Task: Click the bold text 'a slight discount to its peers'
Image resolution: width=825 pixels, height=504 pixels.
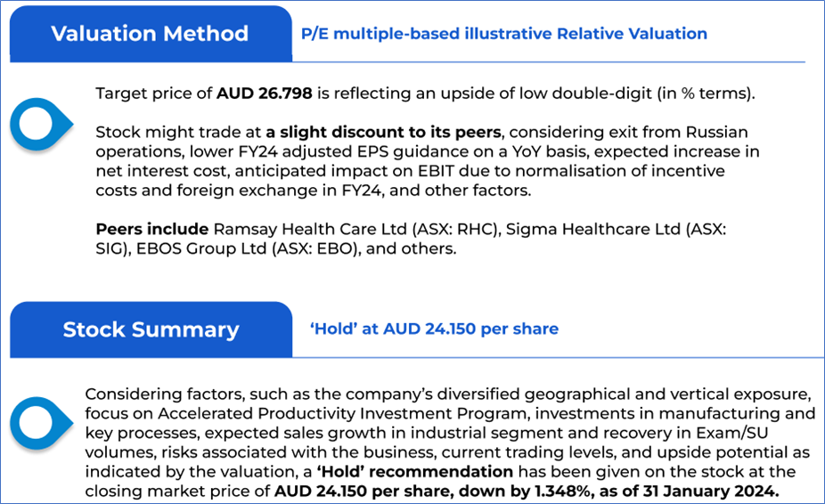Action: (x=383, y=132)
